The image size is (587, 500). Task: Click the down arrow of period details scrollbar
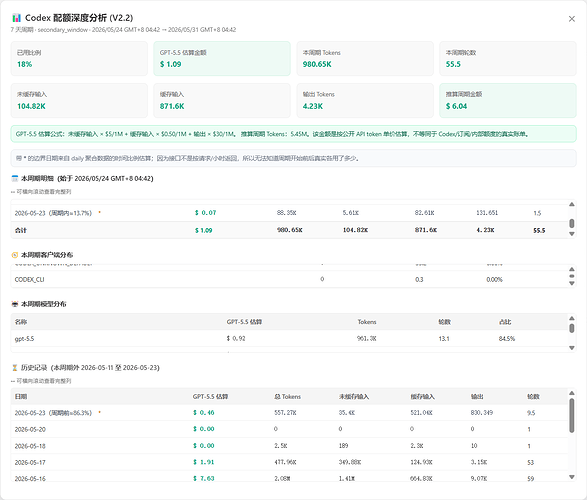(x=572, y=234)
